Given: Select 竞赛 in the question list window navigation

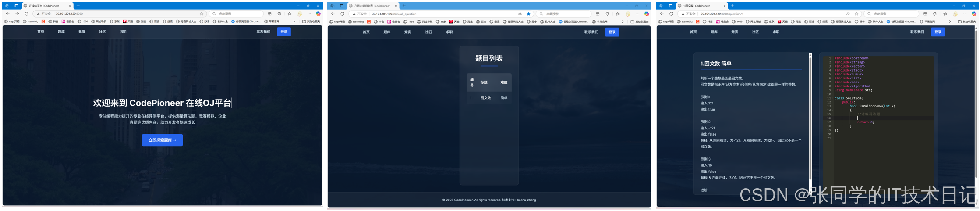Looking at the screenshot, I should 408,32.
